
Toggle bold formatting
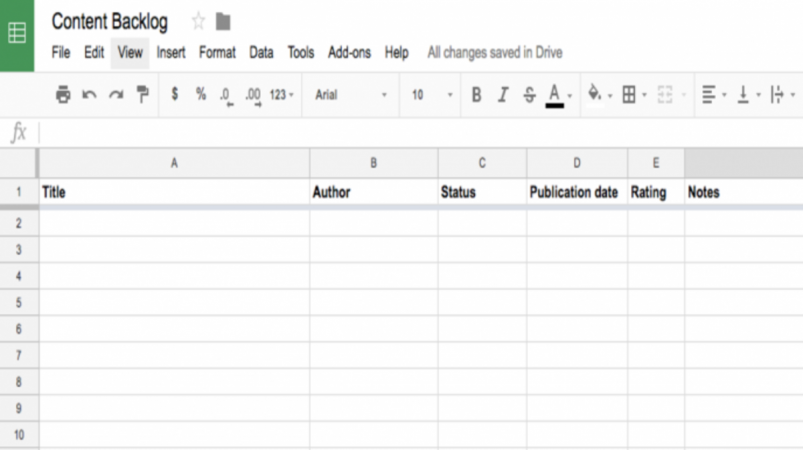pyautogui.click(x=476, y=95)
